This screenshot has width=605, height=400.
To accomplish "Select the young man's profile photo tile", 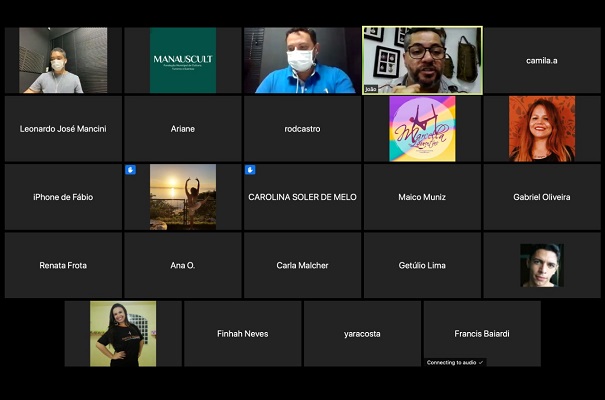I will click(x=542, y=265).
